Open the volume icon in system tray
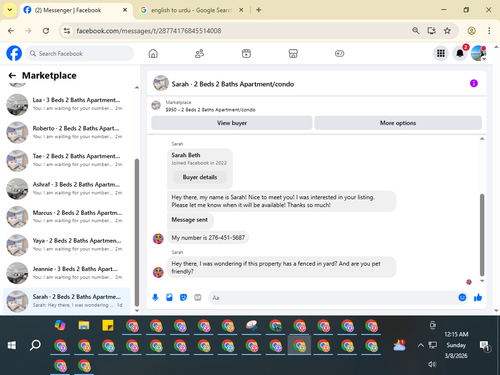The width and height of the screenshot is (500, 375). 432,364
